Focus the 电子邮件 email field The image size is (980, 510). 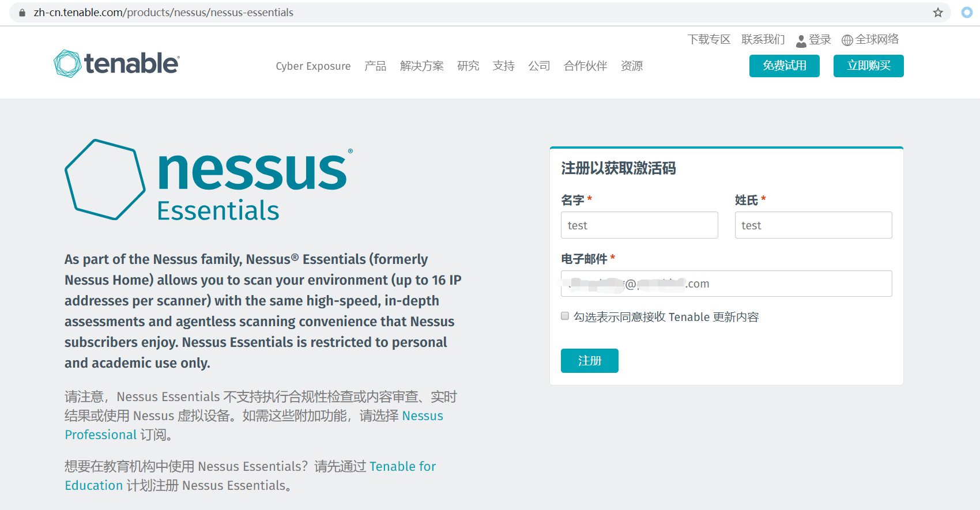point(726,284)
